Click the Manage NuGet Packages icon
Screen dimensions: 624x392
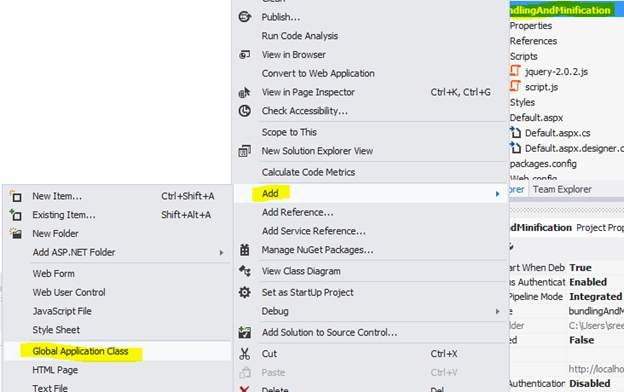(244, 250)
